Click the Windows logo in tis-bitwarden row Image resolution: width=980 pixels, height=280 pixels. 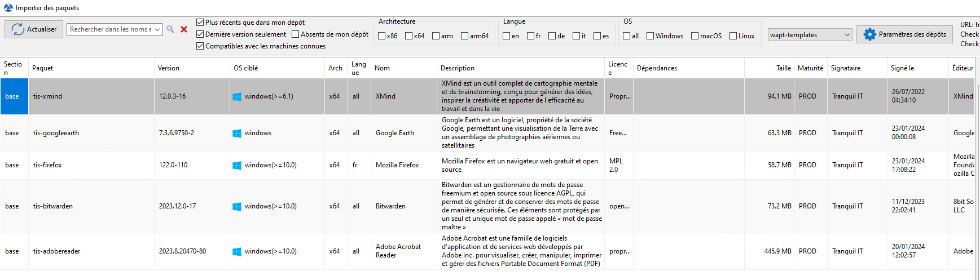237,207
